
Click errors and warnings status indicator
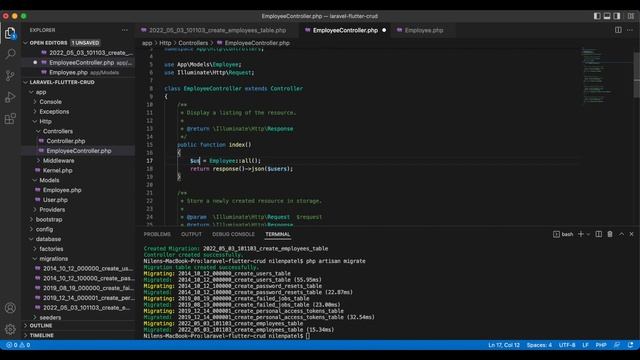coord(18,345)
